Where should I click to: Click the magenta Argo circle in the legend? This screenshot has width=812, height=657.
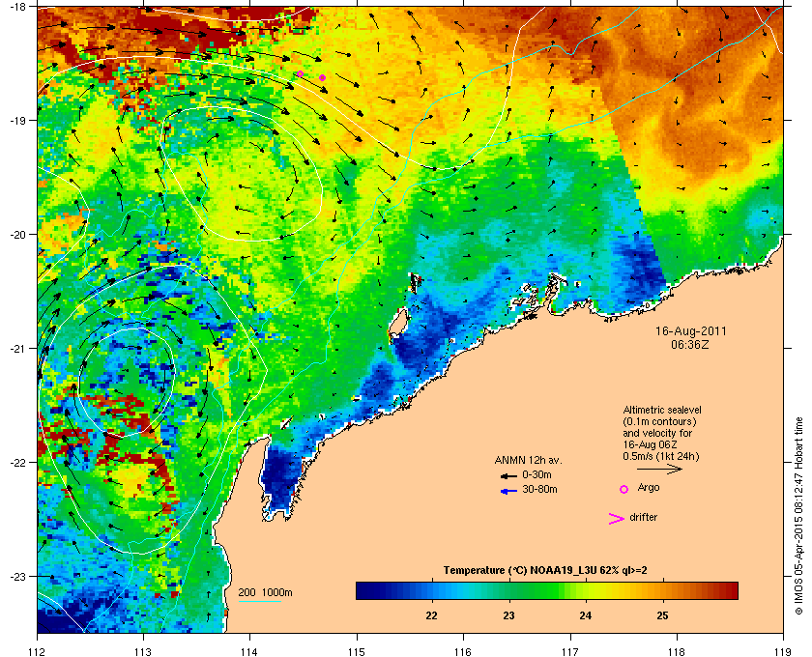point(624,489)
